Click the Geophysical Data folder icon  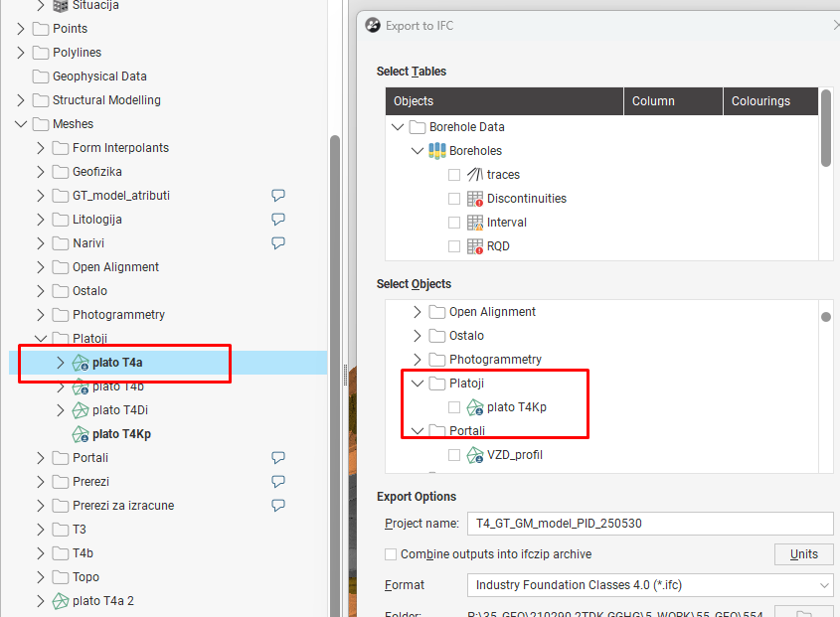pos(41,77)
